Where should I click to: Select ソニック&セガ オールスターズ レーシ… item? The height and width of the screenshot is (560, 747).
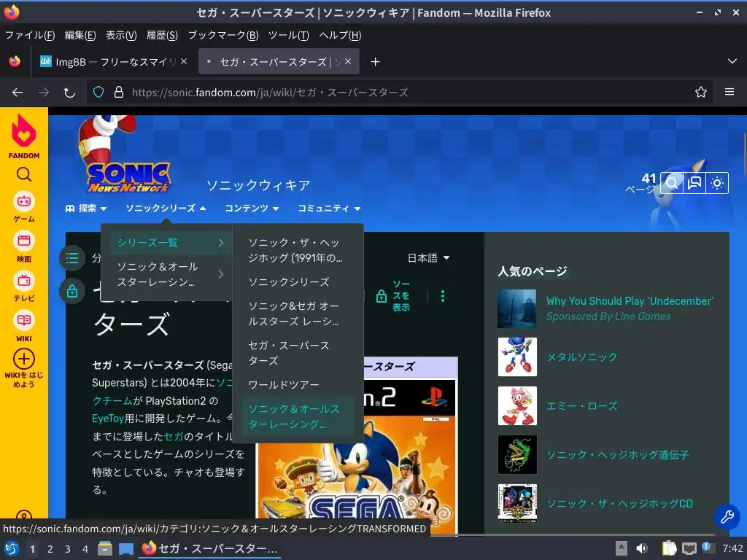tap(298, 314)
